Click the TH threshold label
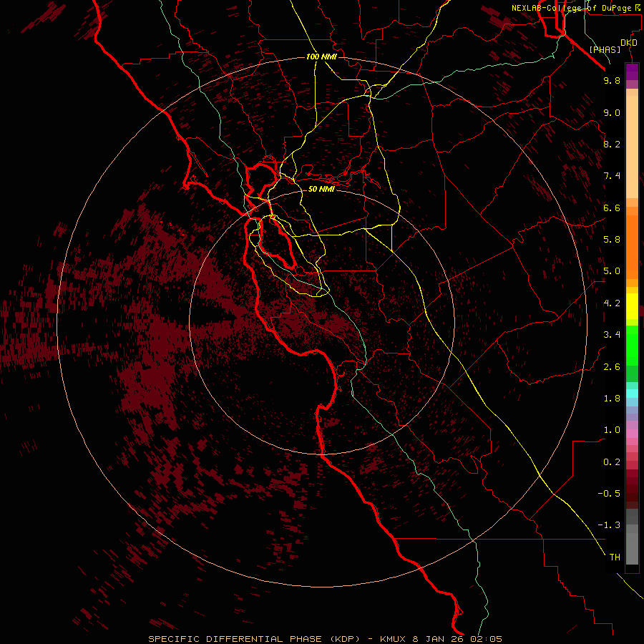The image size is (644, 644). [x=615, y=557]
